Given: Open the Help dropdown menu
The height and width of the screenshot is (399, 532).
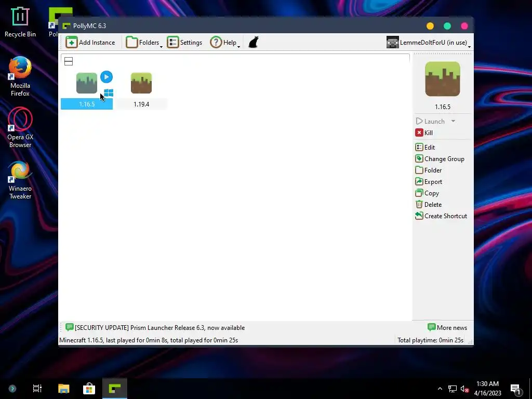Looking at the screenshot, I should pyautogui.click(x=225, y=43).
